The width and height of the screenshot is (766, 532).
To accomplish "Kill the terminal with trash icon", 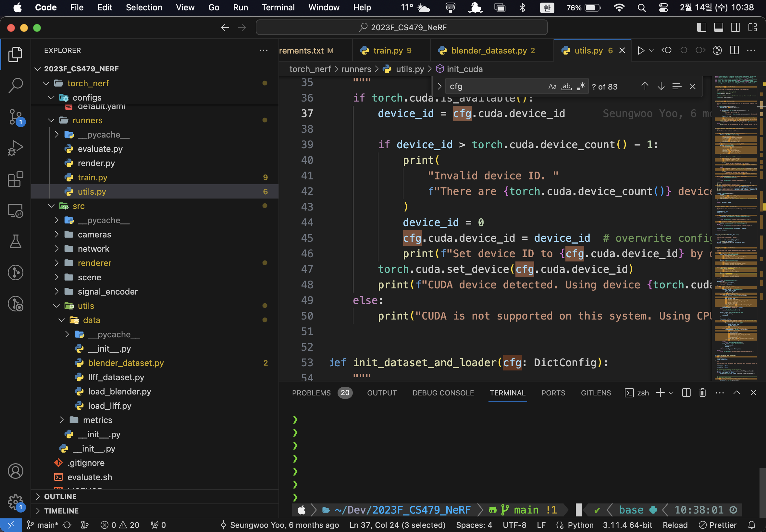I will (703, 393).
